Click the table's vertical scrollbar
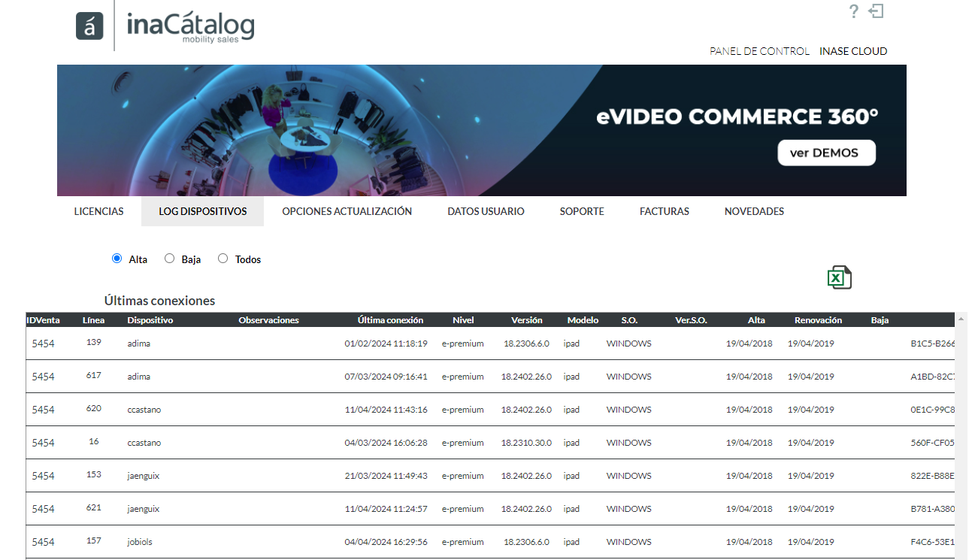Viewport: 975px width, 560px height. pyautogui.click(x=961, y=436)
